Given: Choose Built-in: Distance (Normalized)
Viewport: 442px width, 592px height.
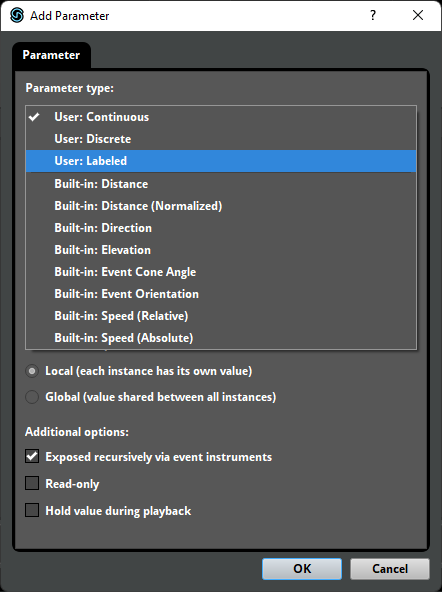Looking at the screenshot, I should (x=221, y=206).
